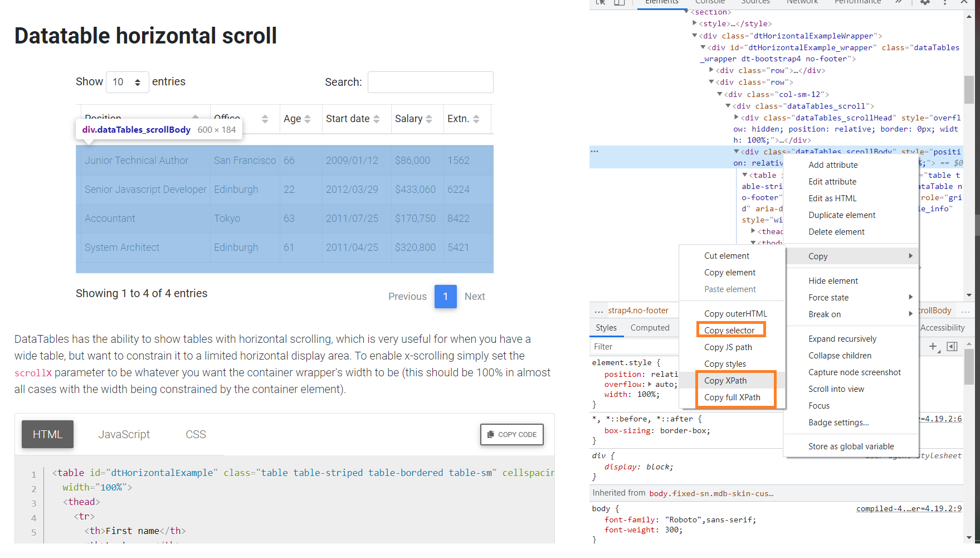
Task: Open the Accessibility tab
Action: pyautogui.click(x=942, y=328)
